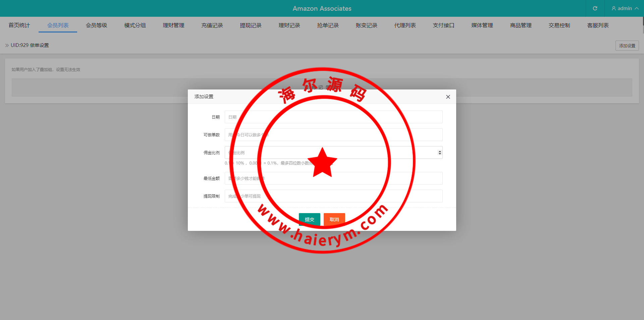Click the 添加设置 button at top right

[x=627, y=46]
